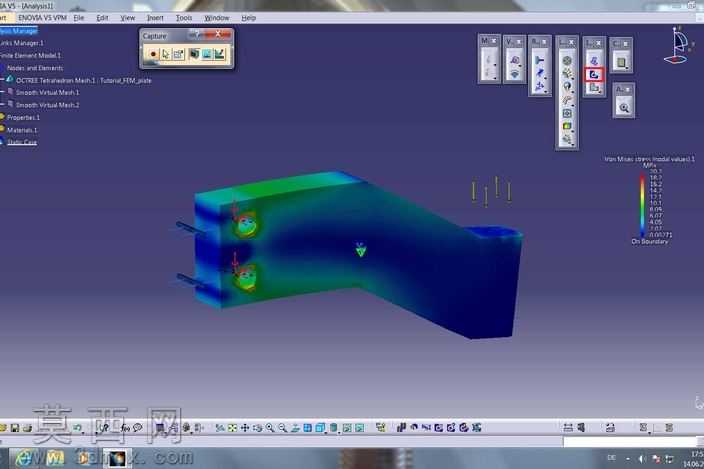The image size is (704, 469).
Task: Open the File menu
Action: [79, 18]
